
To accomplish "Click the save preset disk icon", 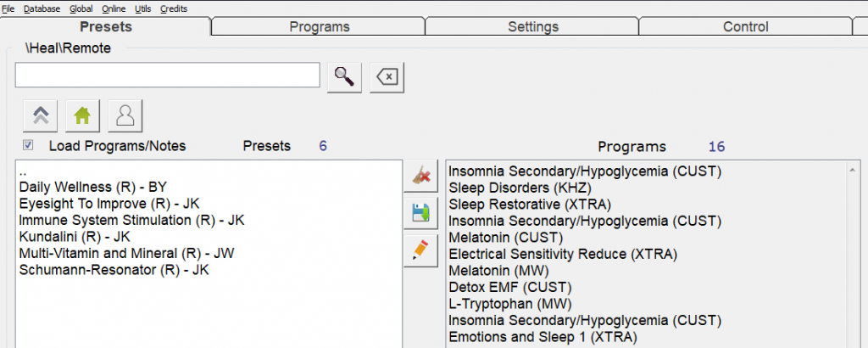I will 420,213.
